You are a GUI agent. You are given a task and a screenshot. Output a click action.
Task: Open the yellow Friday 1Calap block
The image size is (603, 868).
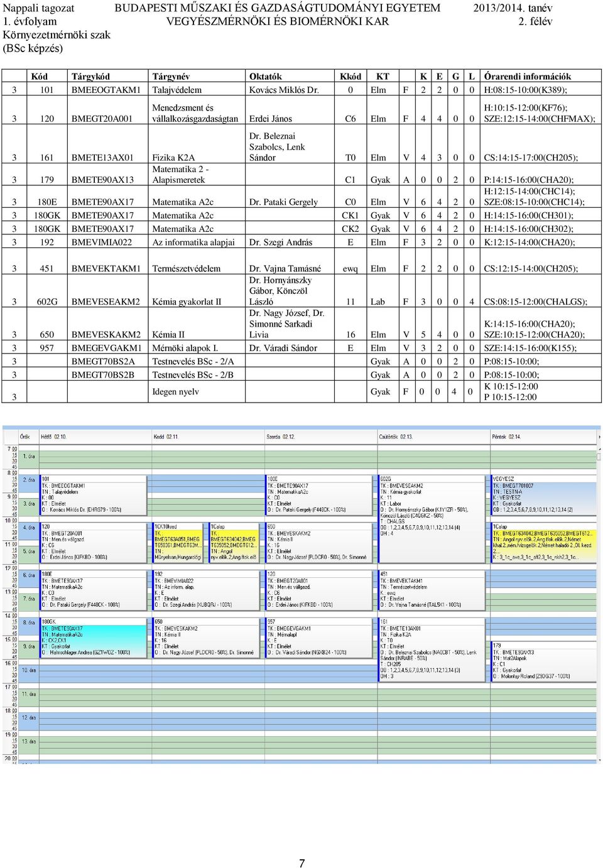(x=545, y=543)
